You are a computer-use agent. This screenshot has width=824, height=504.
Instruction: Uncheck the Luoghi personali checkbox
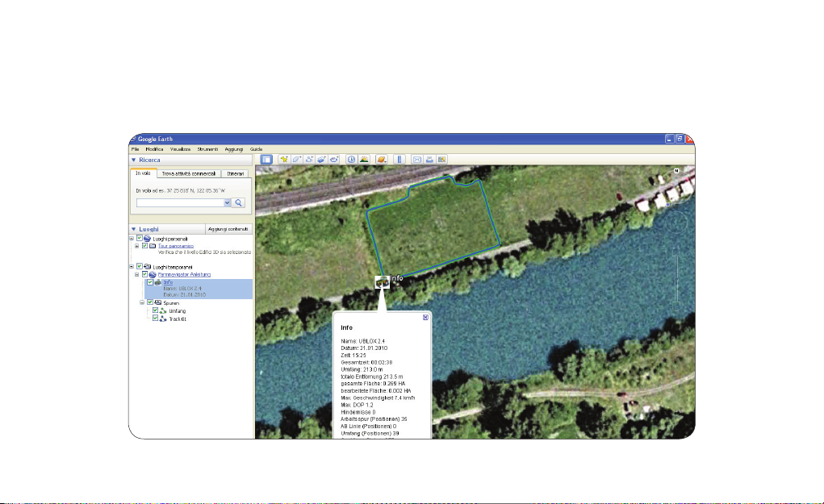click(x=140, y=239)
